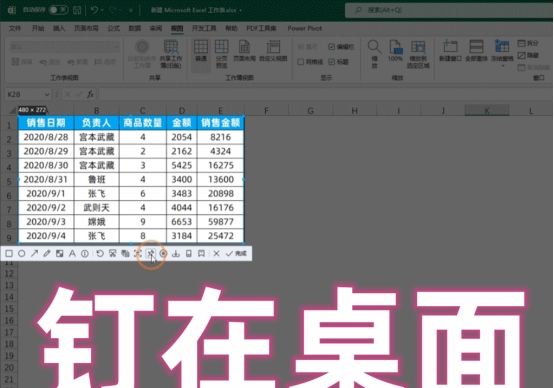Click the 销售金额 header cell
The image size is (554, 388).
[x=220, y=123]
